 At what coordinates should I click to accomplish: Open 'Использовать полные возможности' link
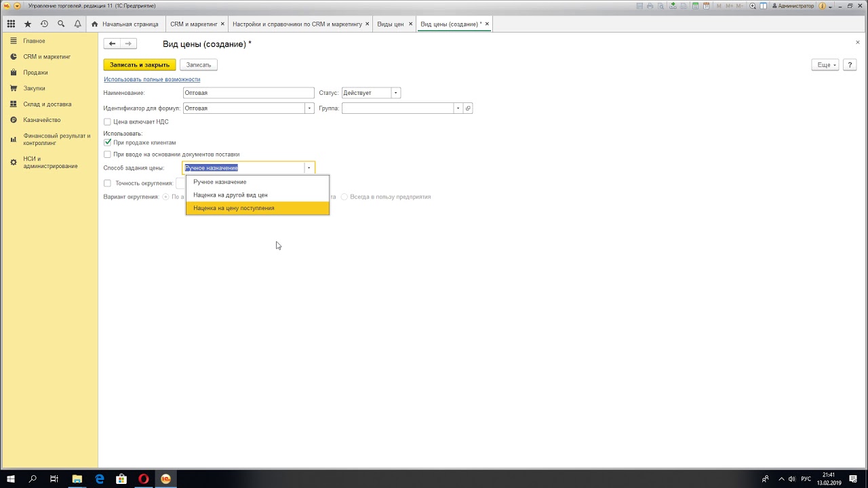(152, 79)
